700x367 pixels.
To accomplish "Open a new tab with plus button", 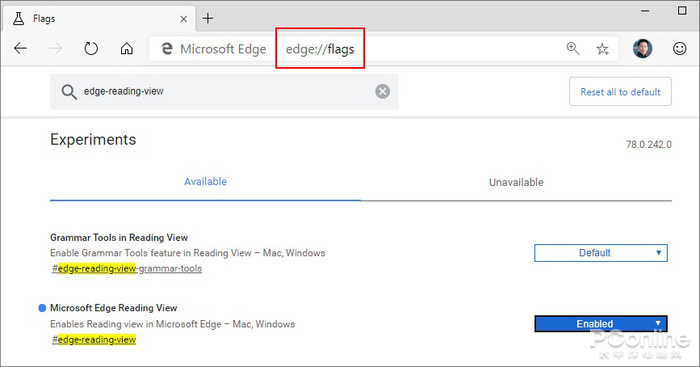I will pos(208,18).
